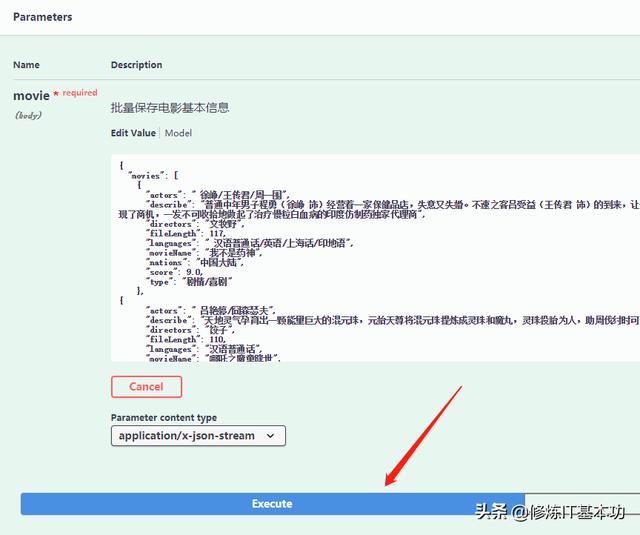Click the "nations": "中国大陆" line
Viewport: 640px width, 535px height.
[195, 262]
